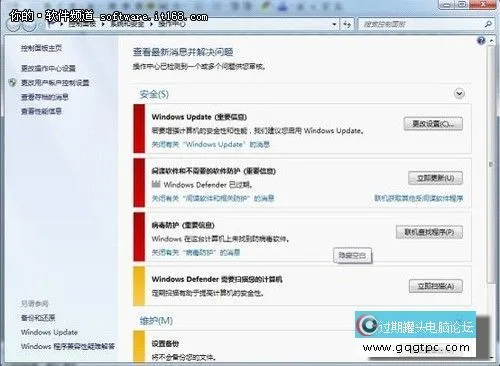Click the 安全(S) section heading
This screenshot has height=366, width=500.
pyautogui.click(x=154, y=94)
